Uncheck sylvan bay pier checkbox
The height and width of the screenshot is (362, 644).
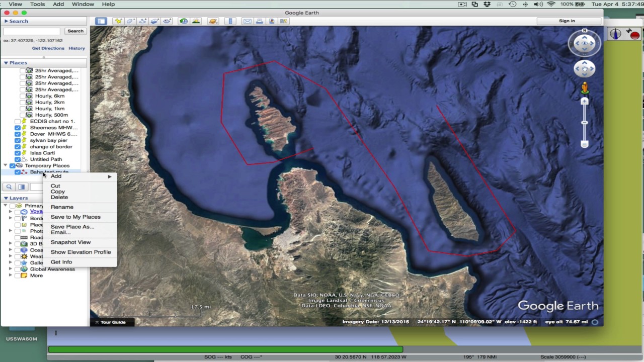point(18,140)
